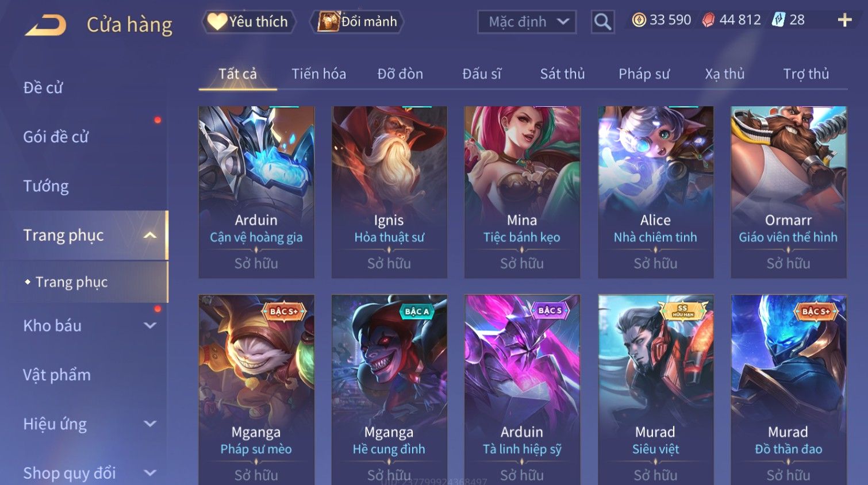This screenshot has height=485, width=868.
Task: Add currency with the plus icon
Action: (844, 20)
